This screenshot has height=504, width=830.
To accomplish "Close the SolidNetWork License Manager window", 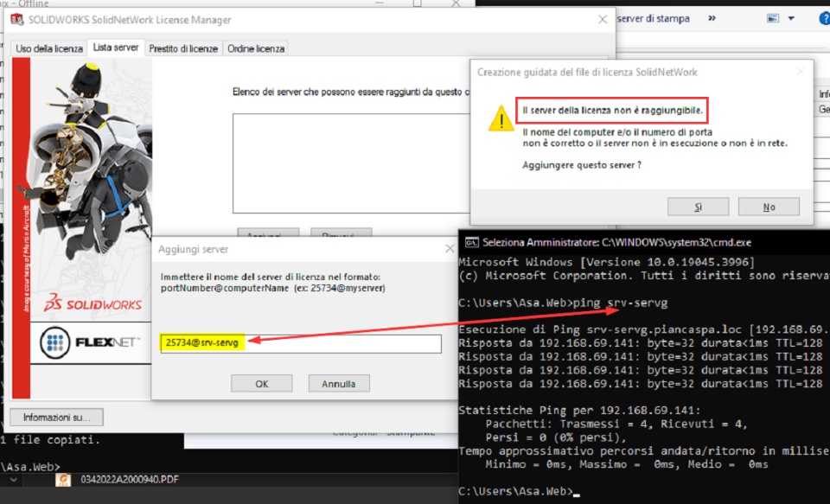I will click(603, 20).
